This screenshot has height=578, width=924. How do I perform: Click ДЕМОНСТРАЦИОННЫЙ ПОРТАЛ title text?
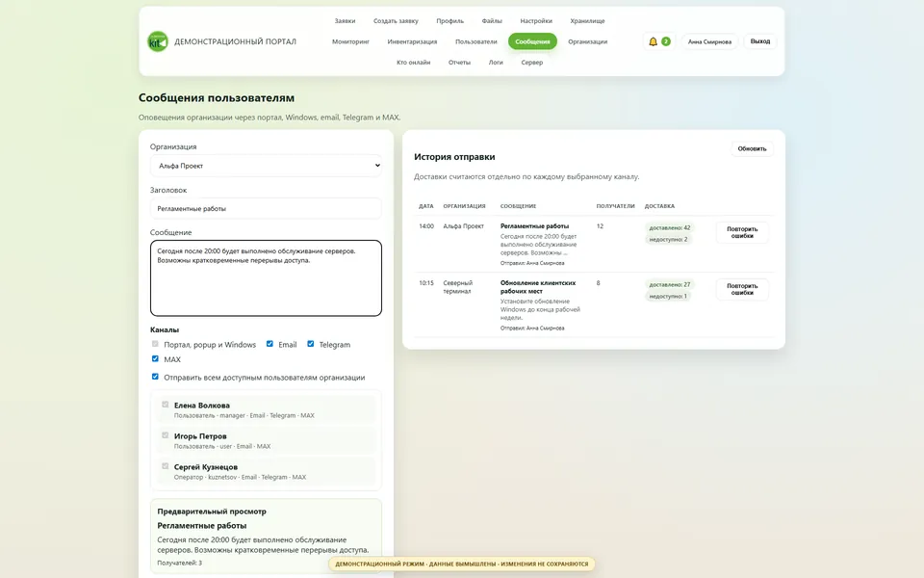coord(235,41)
